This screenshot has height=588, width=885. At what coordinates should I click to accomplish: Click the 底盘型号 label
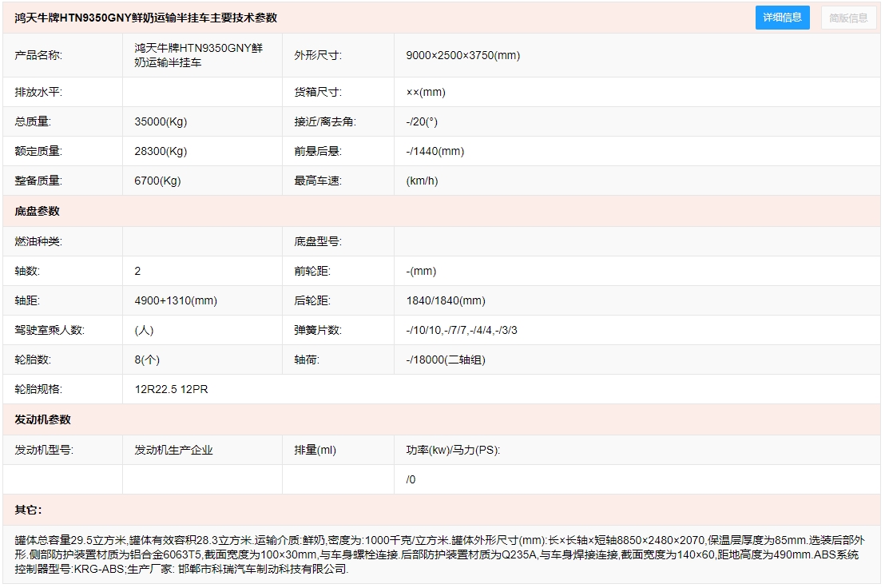(318, 241)
